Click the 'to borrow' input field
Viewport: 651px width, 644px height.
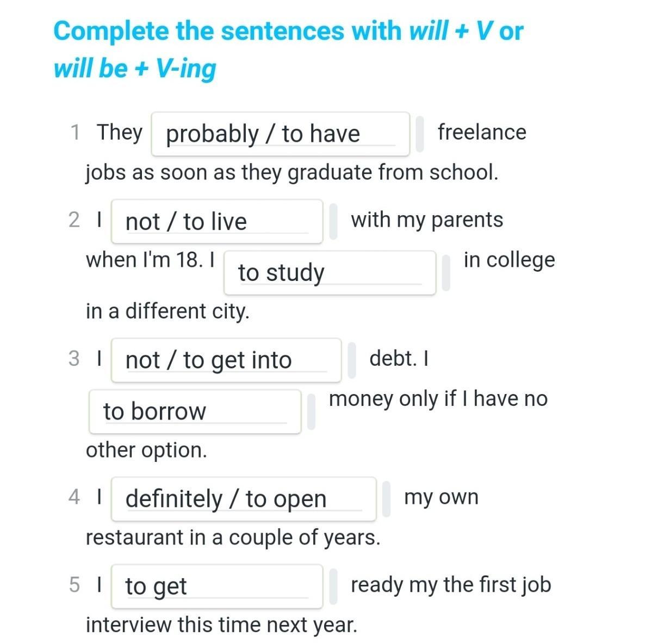[x=195, y=411]
